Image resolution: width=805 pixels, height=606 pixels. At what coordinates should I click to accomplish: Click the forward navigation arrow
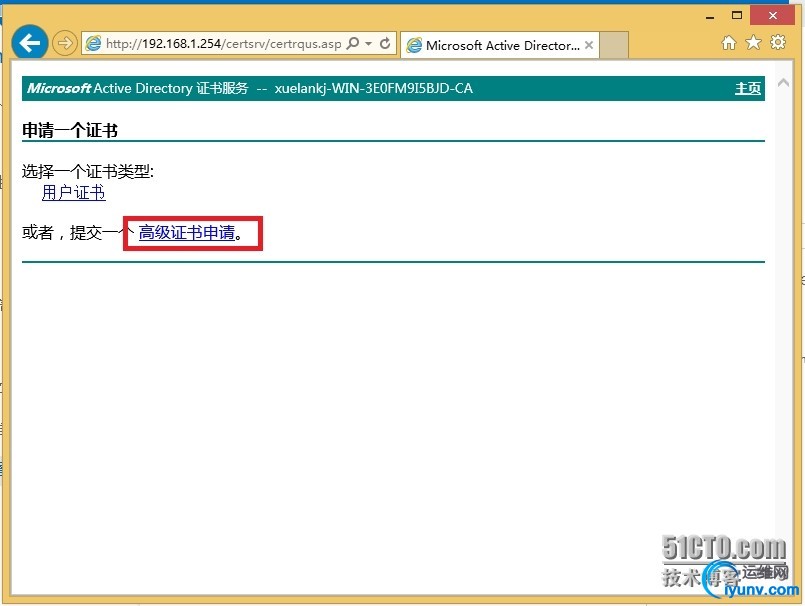pos(65,43)
